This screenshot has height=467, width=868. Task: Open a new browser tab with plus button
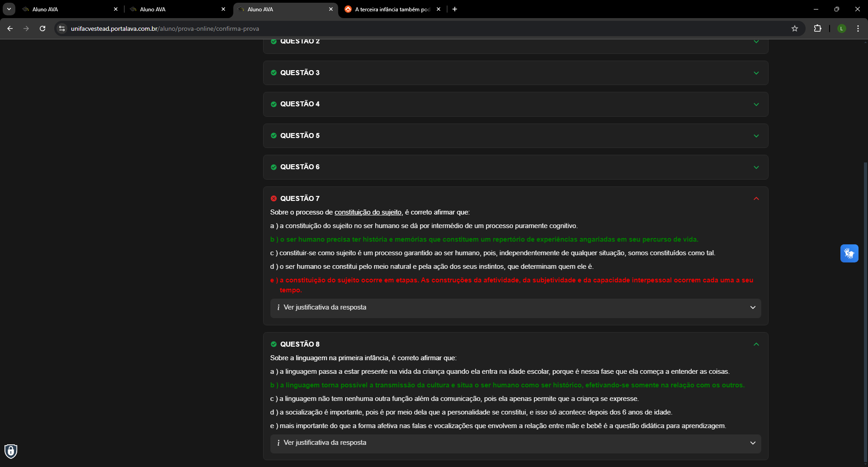[x=455, y=9]
